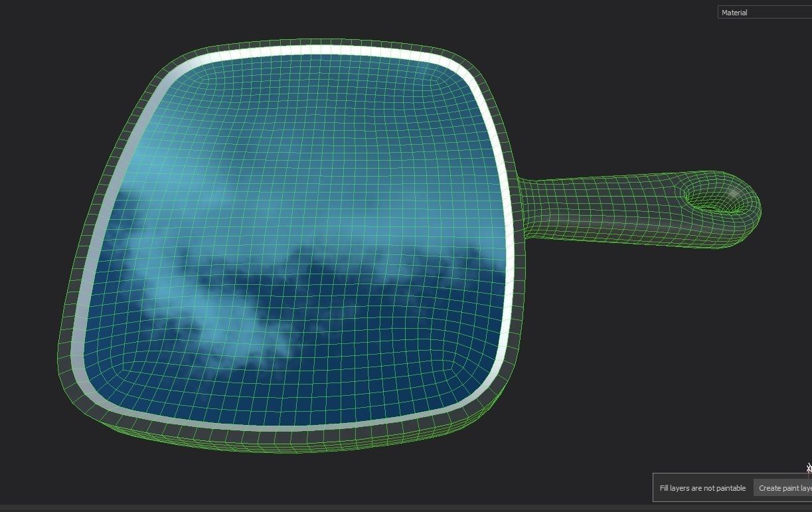The image size is (812, 512).
Task: Click the Create paint layer button
Action: tap(783, 488)
